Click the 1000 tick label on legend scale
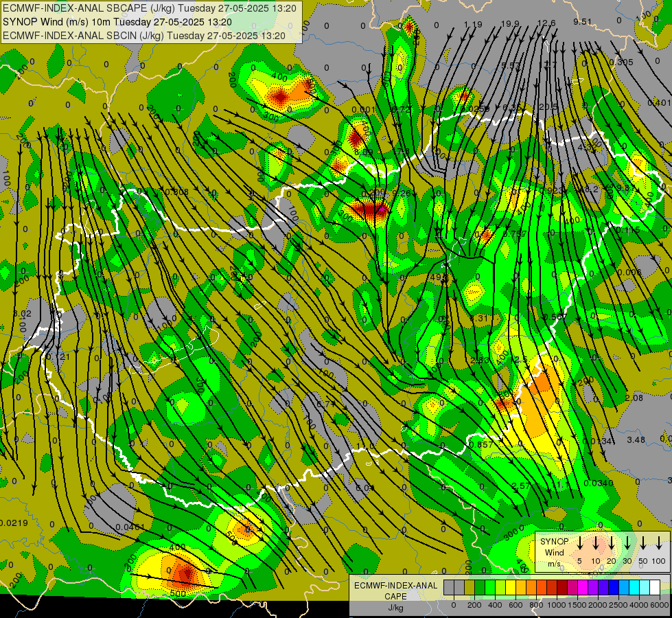Viewport: 672px width, 618px height. tap(557, 605)
